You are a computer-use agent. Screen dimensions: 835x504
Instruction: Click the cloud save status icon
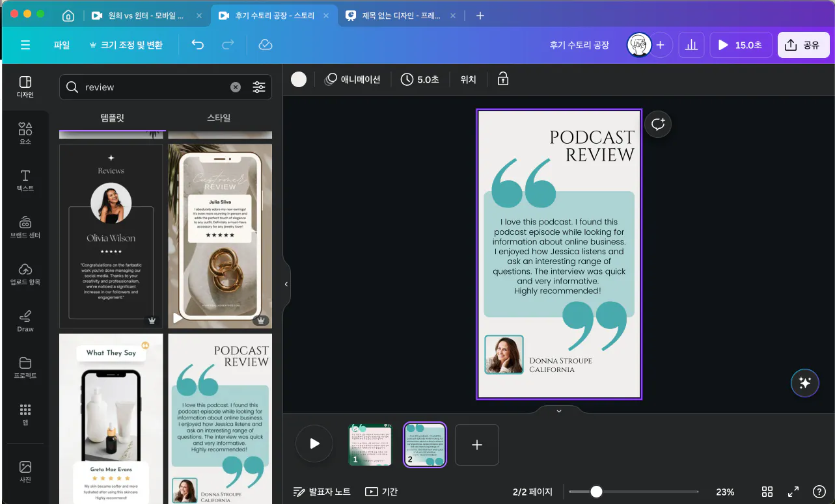point(265,45)
